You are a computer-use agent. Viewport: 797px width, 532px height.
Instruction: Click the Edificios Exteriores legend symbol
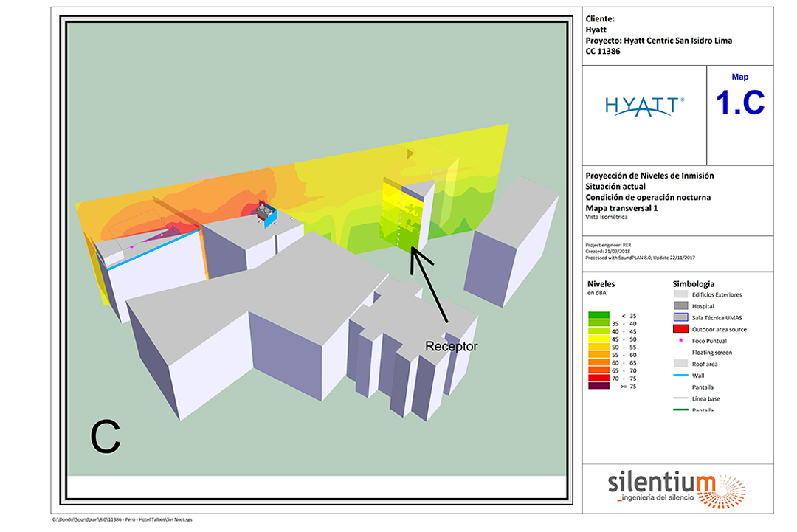coord(680,294)
